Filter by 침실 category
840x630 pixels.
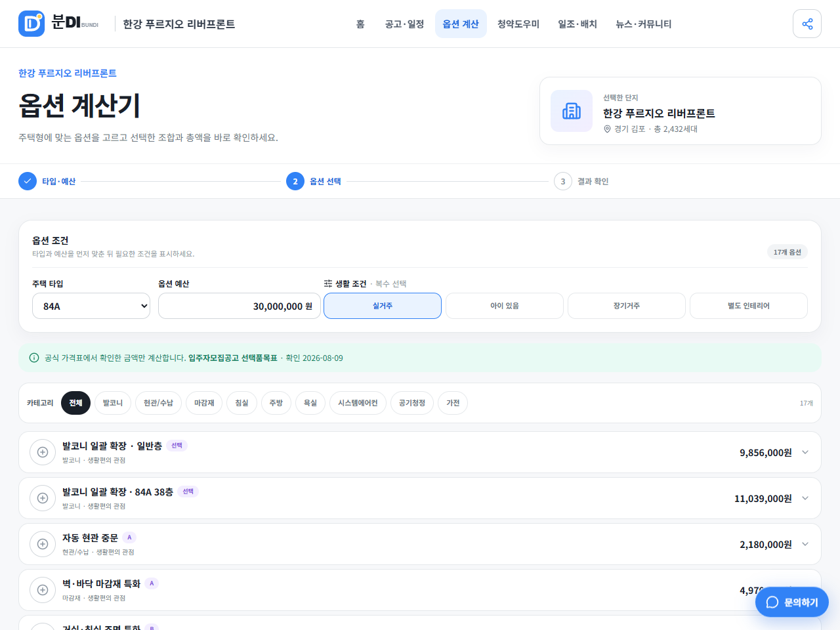(242, 403)
